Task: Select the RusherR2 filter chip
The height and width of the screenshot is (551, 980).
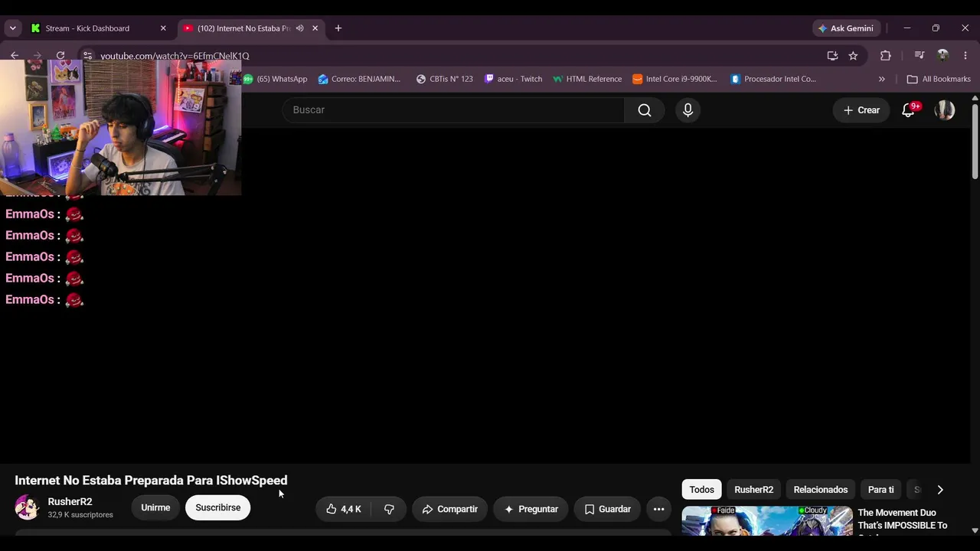Action: tap(754, 490)
